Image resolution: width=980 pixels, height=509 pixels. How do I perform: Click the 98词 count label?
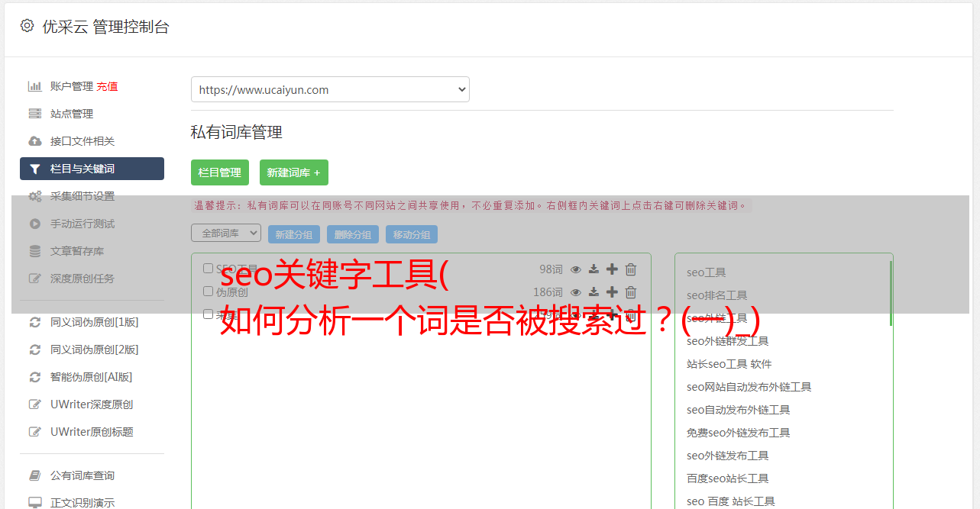click(x=551, y=269)
